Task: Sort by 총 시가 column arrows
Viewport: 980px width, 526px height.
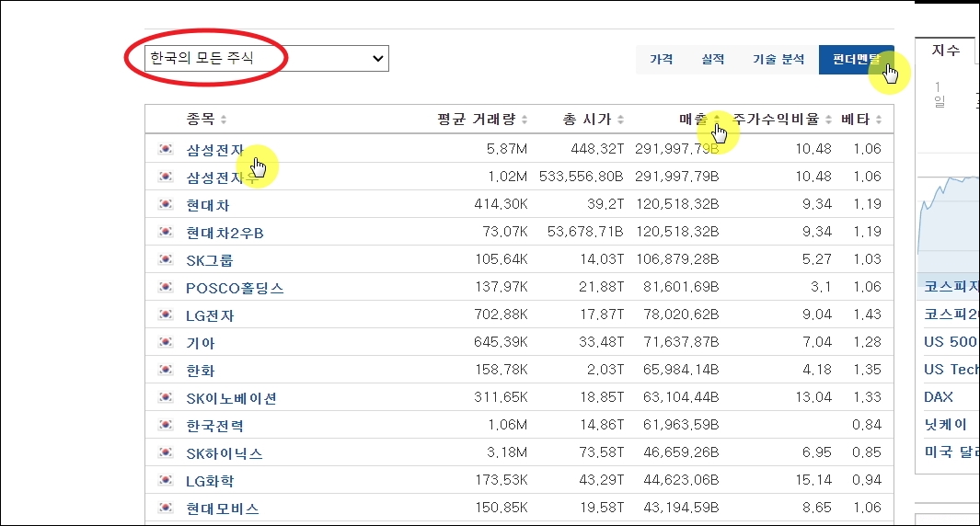Action: click(620, 120)
